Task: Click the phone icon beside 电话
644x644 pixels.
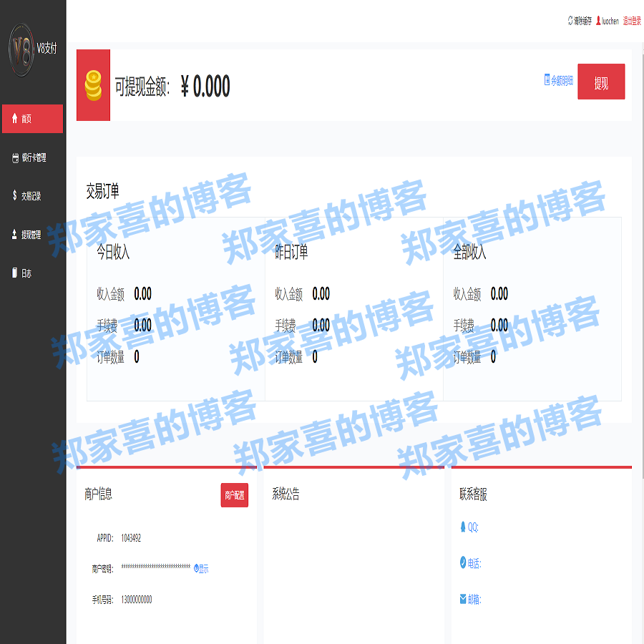Action: pos(462,563)
